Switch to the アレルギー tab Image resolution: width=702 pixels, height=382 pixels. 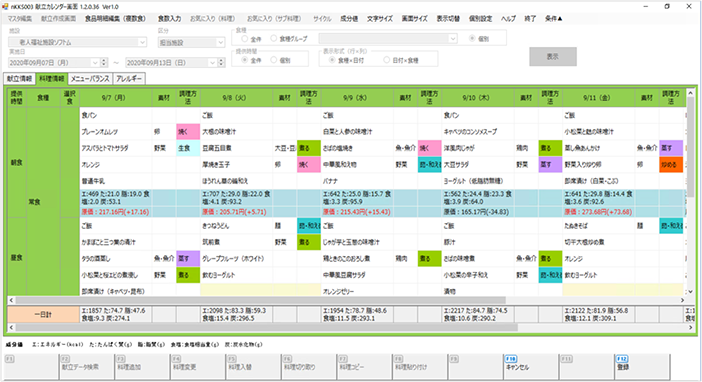point(129,79)
